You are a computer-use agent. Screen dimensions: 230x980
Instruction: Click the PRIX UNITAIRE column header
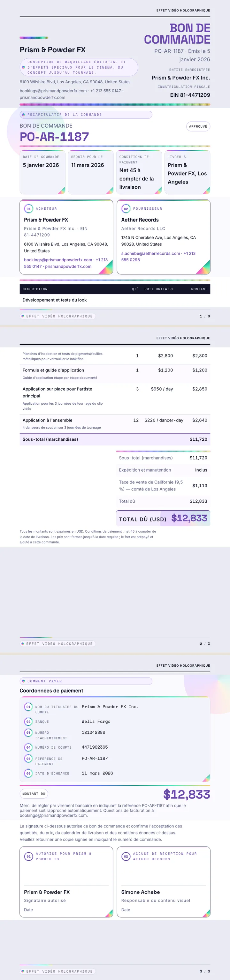159,289
